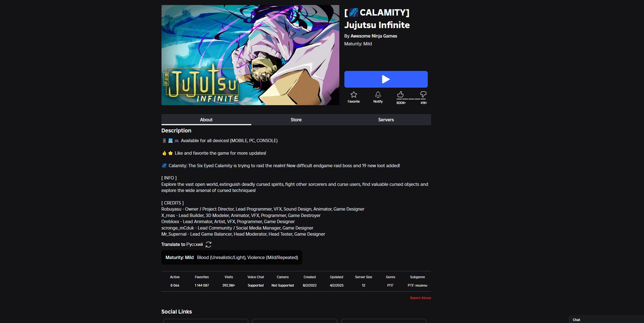Viewport: 644px width, 323px height.
Task: Click the Notify bell icon
Action: [378, 95]
